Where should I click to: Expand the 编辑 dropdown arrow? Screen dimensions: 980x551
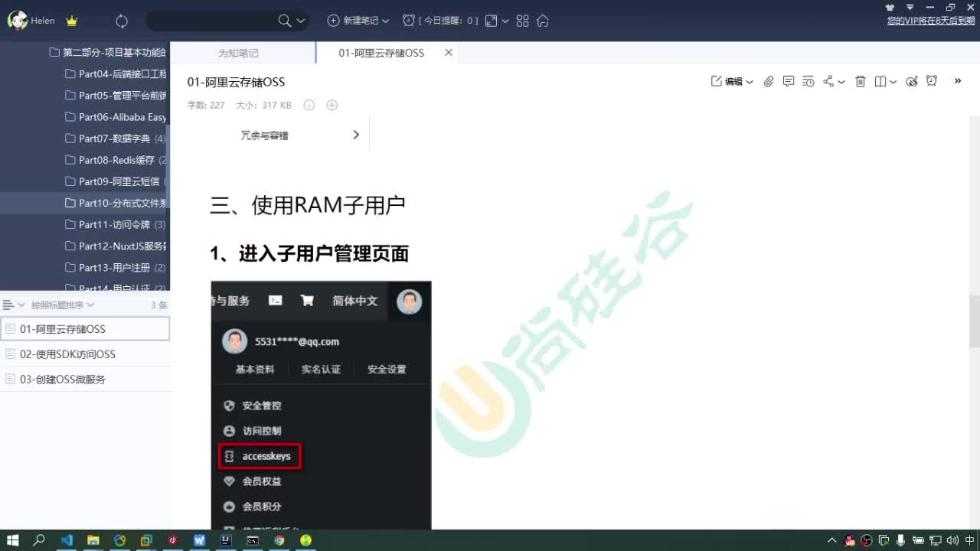[x=750, y=82]
